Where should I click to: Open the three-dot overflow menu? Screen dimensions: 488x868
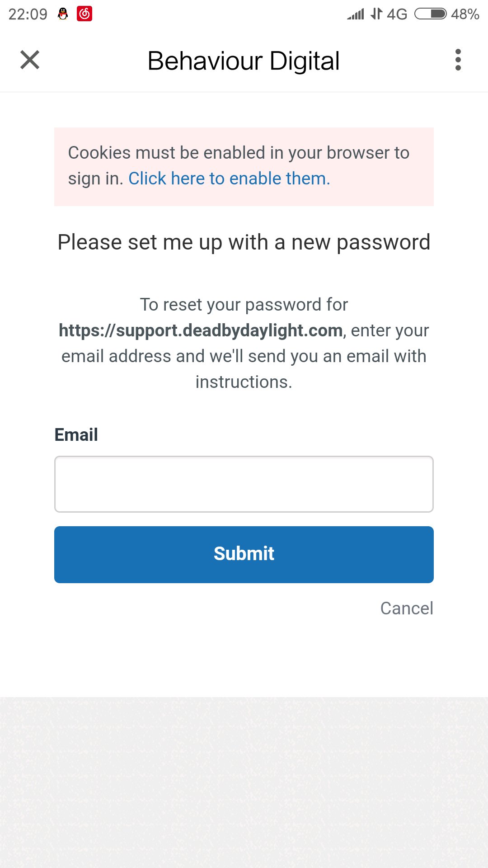point(458,60)
